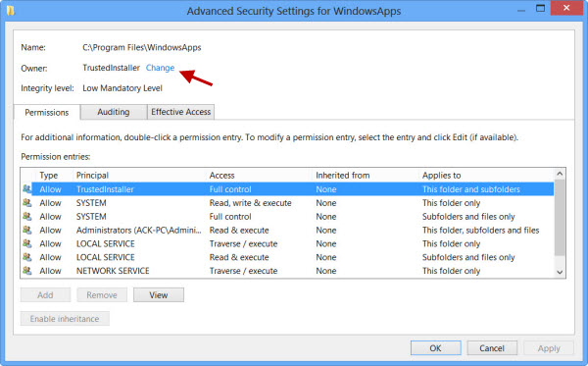Sort entries by the Principal column header
The width and height of the screenshot is (588, 366).
coord(92,176)
